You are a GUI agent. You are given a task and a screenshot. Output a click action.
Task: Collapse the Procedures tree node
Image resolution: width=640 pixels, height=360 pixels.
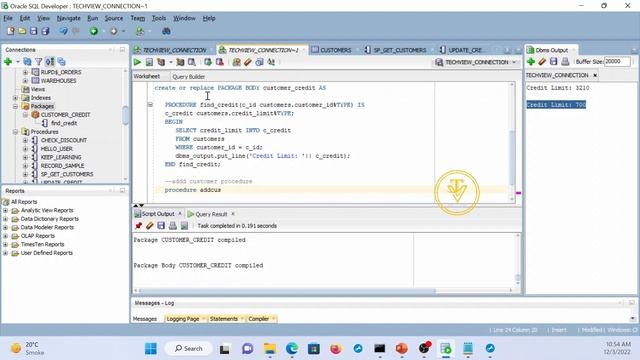16,132
